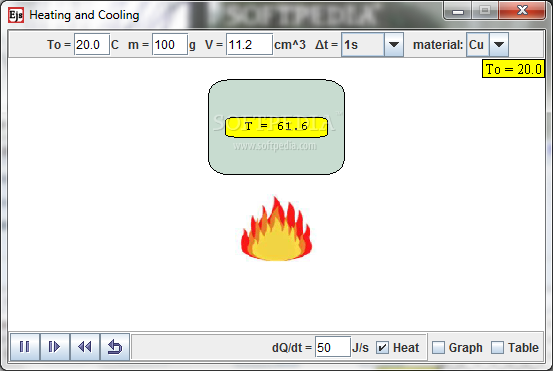Open the material dropdown arrow
This screenshot has width=553, height=371.
point(499,45)
